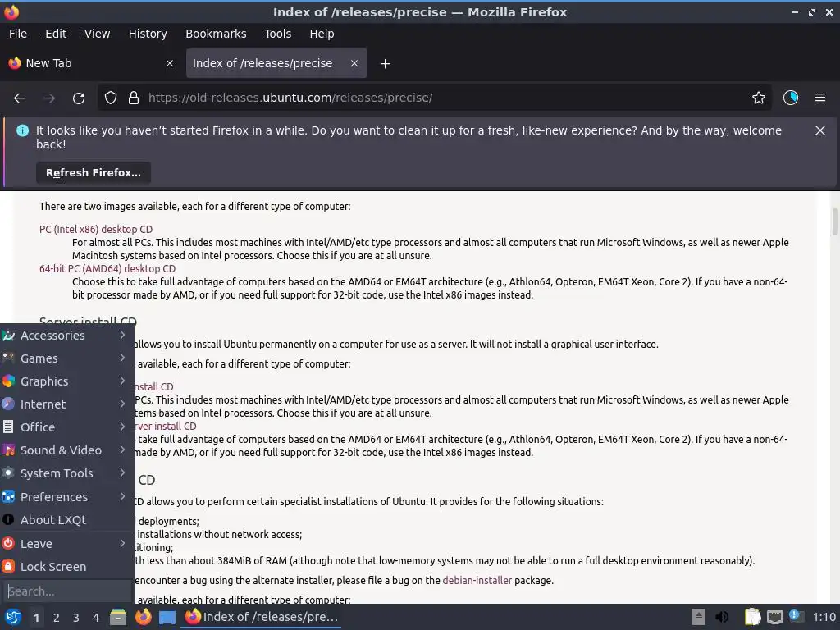Open the Firefox hamburger application menu
840x630 pixels.
pyautogui.click(x=820, y=98)
